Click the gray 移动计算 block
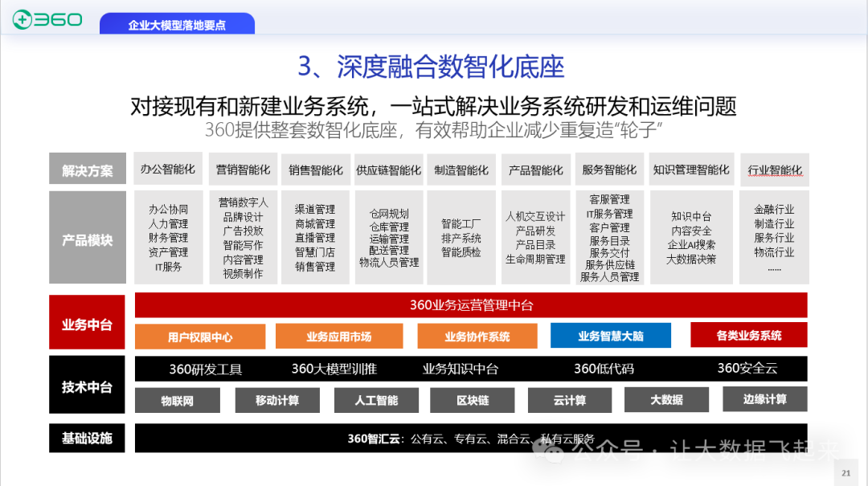 pyautogui.click(x=277, y=400)
